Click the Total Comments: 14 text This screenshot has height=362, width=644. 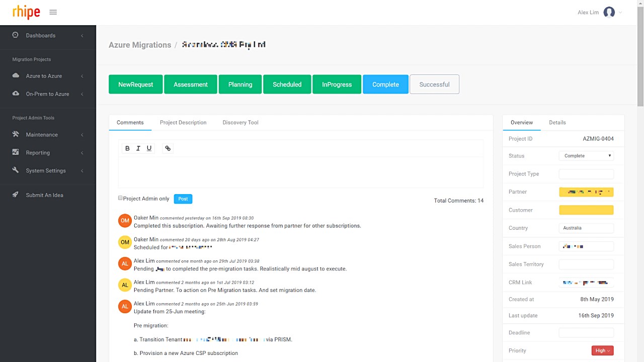point(459,201)
